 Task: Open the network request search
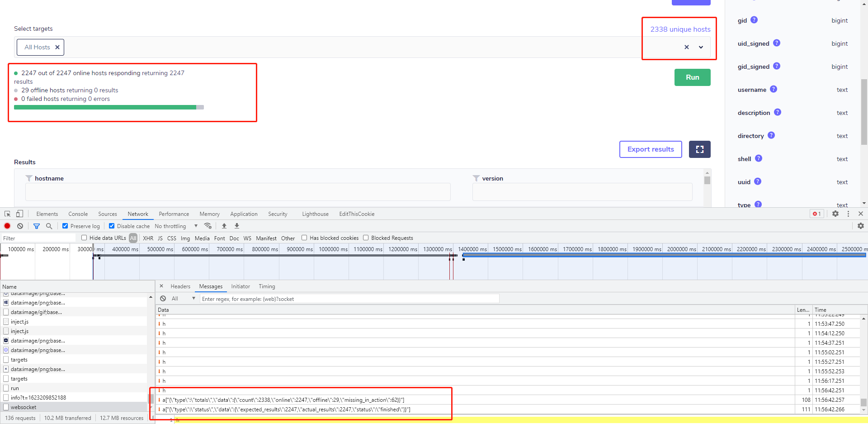[49, 226]
